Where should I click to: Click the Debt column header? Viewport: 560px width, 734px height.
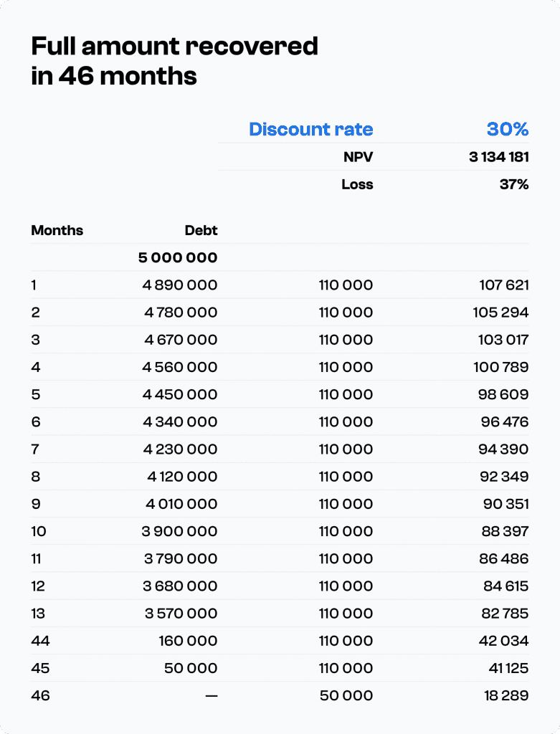(x=201, y=230)
